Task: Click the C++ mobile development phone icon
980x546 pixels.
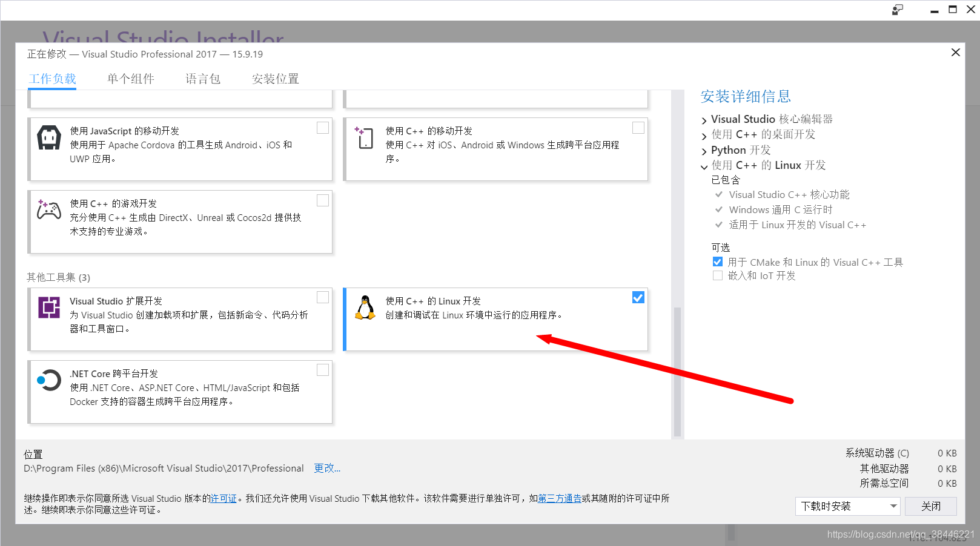Action: [x=365, y=137]
